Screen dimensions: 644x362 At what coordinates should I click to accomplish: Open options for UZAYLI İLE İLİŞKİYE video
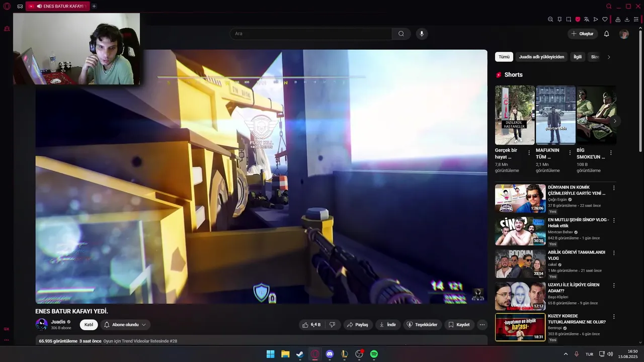[x=614, y=286]
